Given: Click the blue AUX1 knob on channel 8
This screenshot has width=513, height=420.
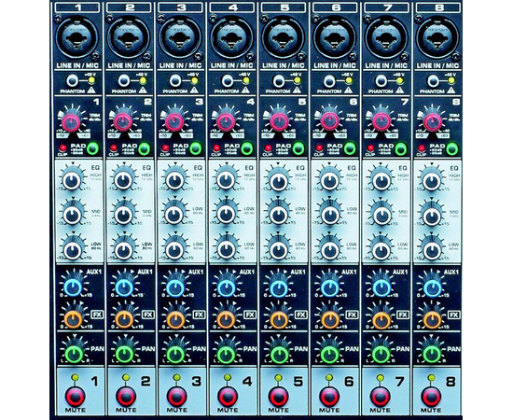Looking at the screenshot, I should coord(432,287).
